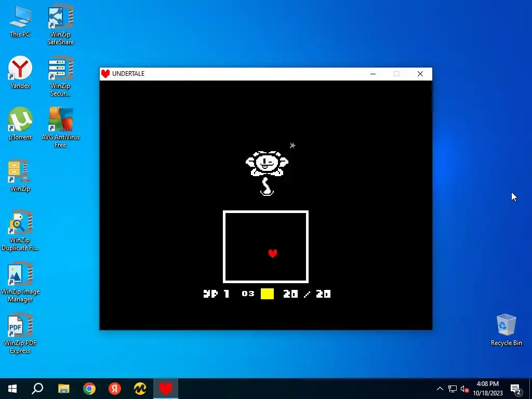Select the WinZip Secure Backup shortcut

60,76
